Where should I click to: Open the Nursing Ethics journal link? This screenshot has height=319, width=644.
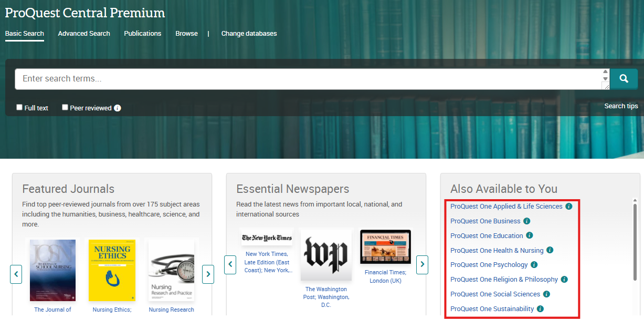(x=112, y=310)
